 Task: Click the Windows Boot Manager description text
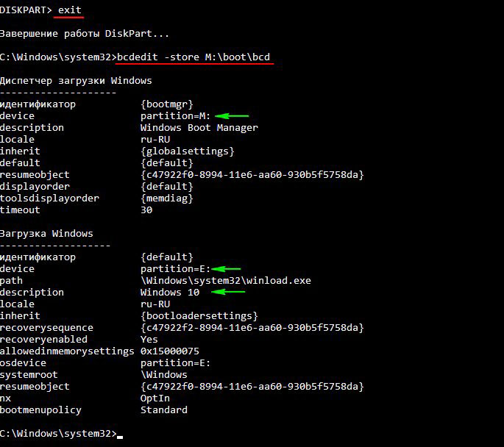pyautogui.click(x=199, y=128)
